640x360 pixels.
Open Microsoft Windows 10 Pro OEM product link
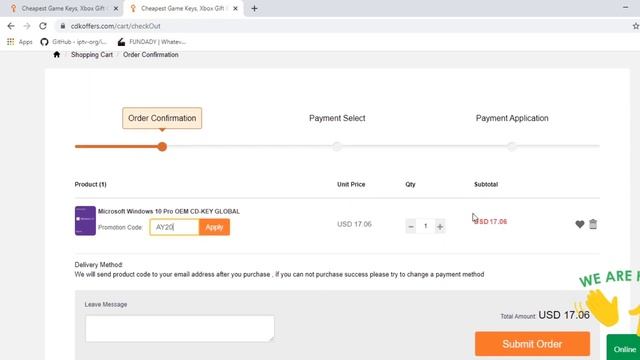click(x=169, y=211)
